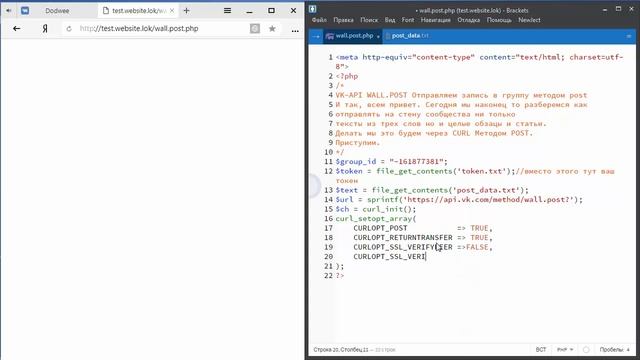Click the linting status circle icon
The height and width of the screenshot is (360, 640).
pyautogui.click(x=586, y=350)
